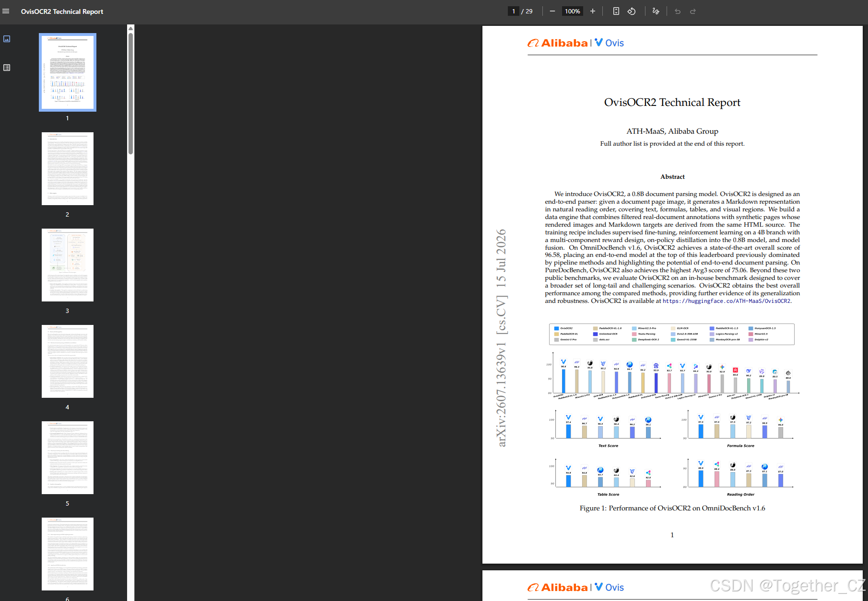Click the "Table Score" chart label
This screenshot has height=601, width=868.
[608, 494]
